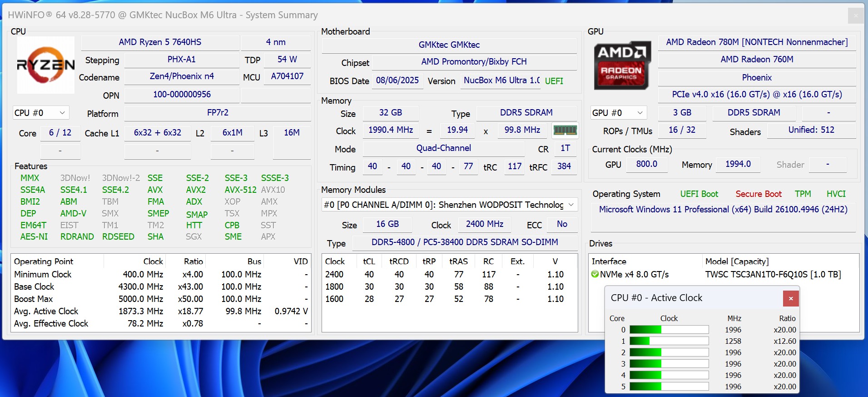This screenshot has width=868, height=397.
Task: Click the Core 0 clock usage bar
Action: tap(669, 330)
